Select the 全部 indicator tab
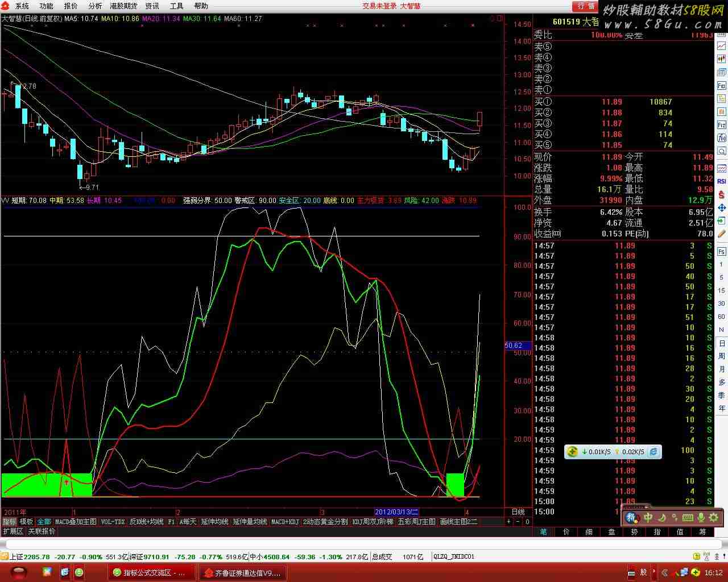The height and width of the screenshot is (582, 728). point(44,521)
